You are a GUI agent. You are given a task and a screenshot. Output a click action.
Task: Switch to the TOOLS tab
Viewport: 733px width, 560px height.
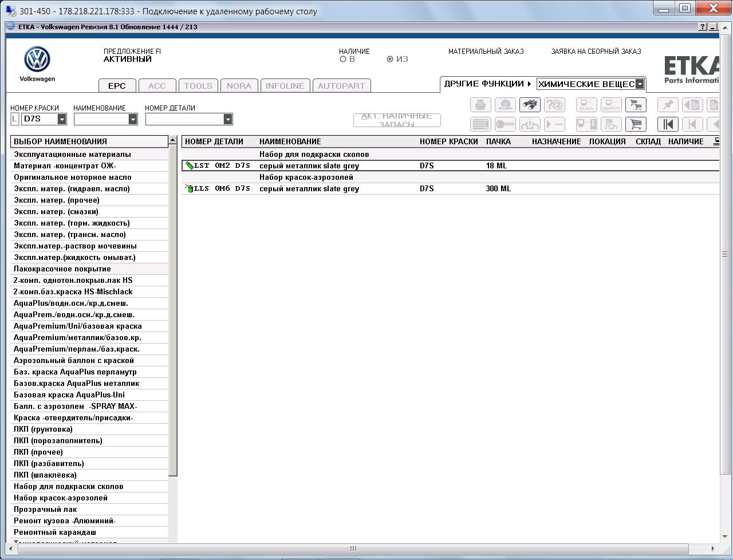tap(198, 86)
